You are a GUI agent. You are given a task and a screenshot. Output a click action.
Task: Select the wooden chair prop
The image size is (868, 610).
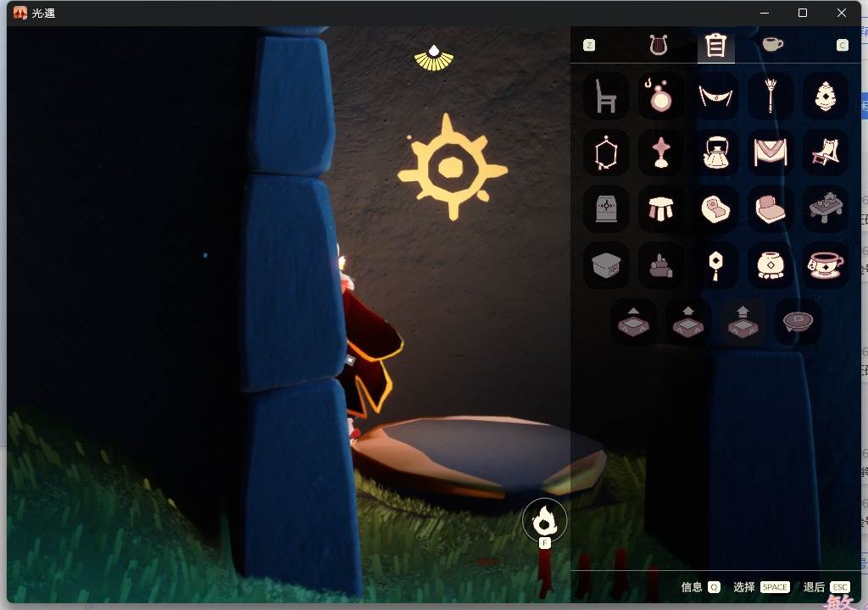click(605, 96)
